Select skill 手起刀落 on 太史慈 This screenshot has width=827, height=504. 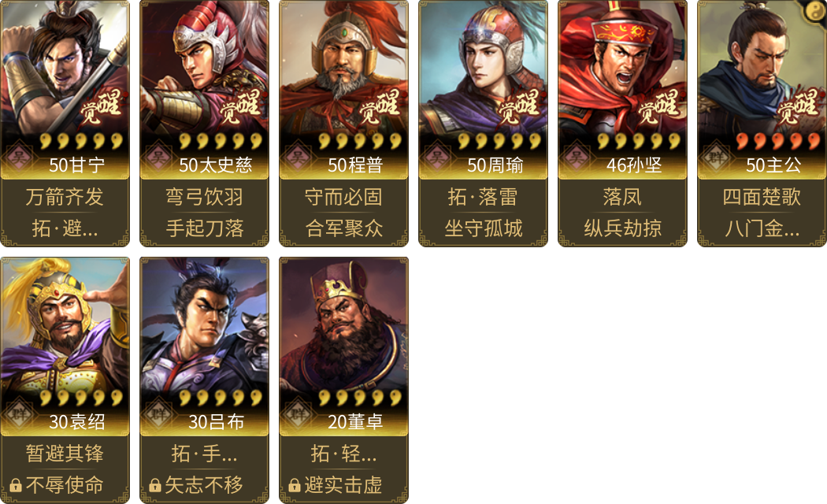205,228
